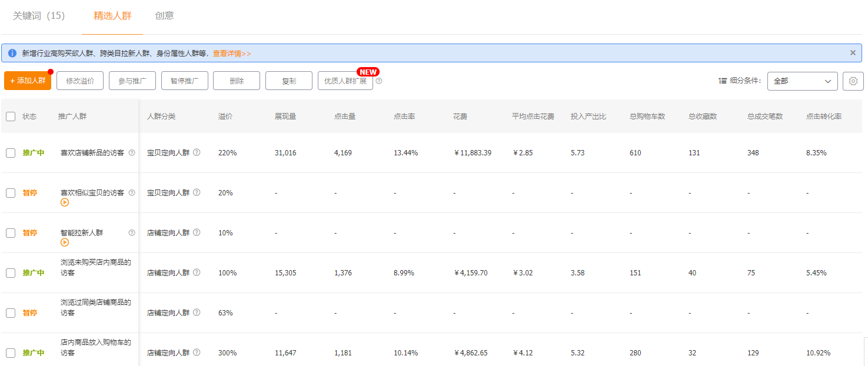The width and height of the screenshot is (868, 366).
Task: Click the orange 添加人群 button
Action: click(x=28, y=81)
